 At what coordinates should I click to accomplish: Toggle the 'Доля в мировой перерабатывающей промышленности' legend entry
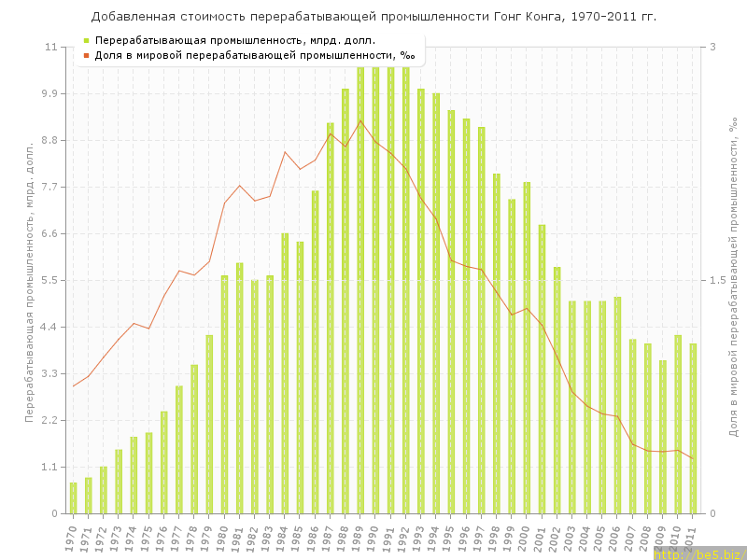(254, 55)
